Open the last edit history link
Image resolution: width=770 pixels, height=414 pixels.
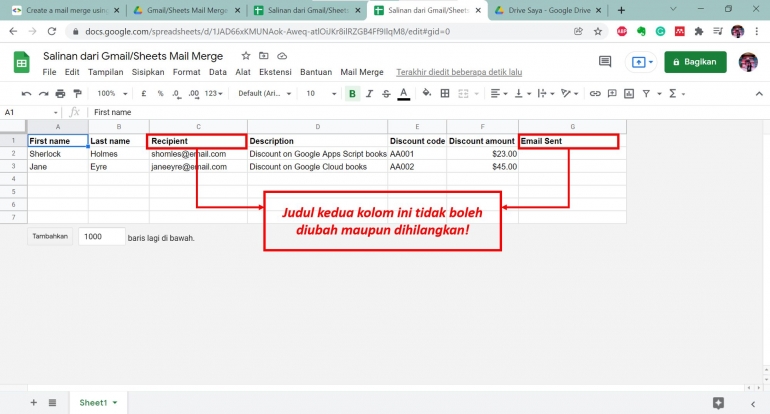(459, 72)
